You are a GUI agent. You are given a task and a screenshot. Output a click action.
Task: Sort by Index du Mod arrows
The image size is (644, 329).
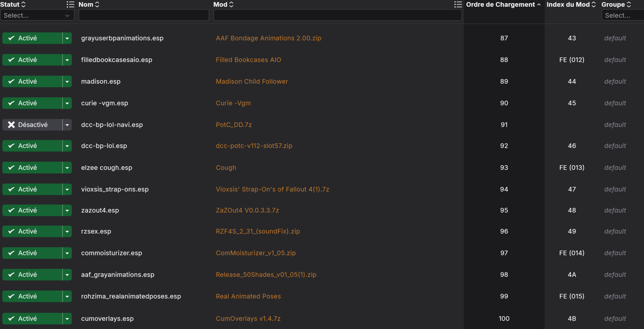(594, 4)
